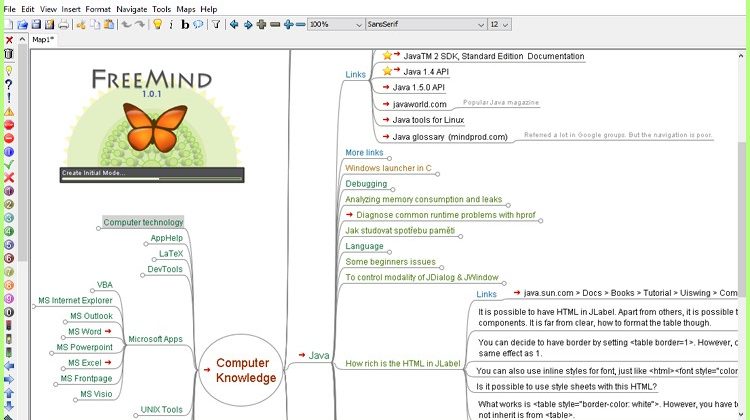Click the icon sidebar's scrollbar
Image resolution: width=750 pixels, height=420 pixels.
(x=22, y=153)
